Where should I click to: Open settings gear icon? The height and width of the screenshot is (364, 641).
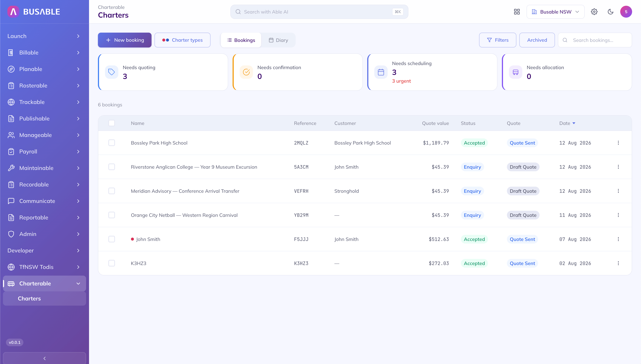point(594,12)
